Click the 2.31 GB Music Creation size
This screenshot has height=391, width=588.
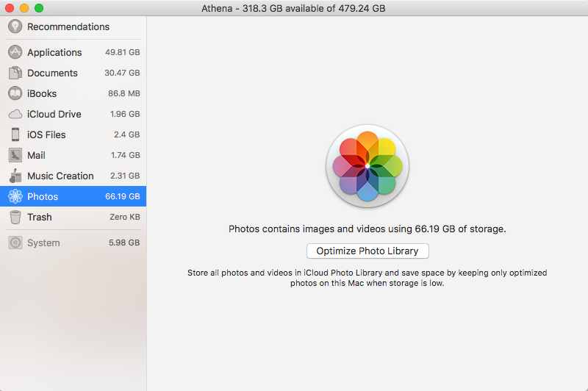(125, 176)
